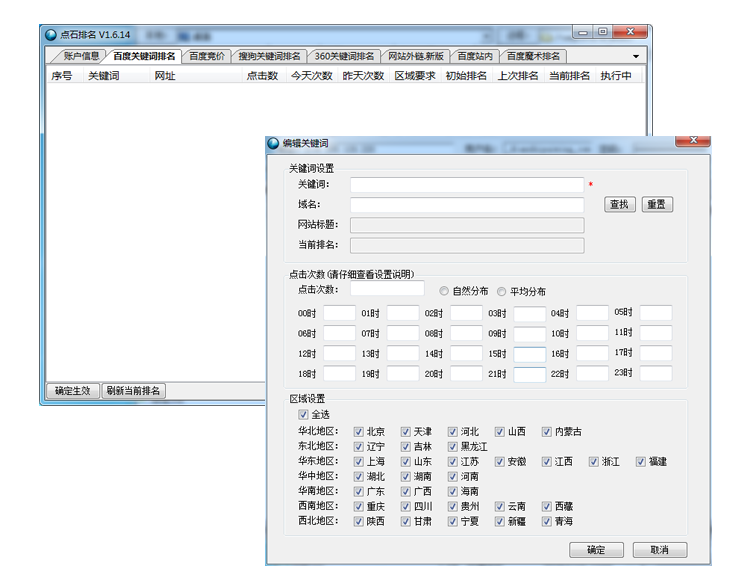756x580 pixels.
Task: Switch to 搜狗关键词排名 tab
Action: 269,56
